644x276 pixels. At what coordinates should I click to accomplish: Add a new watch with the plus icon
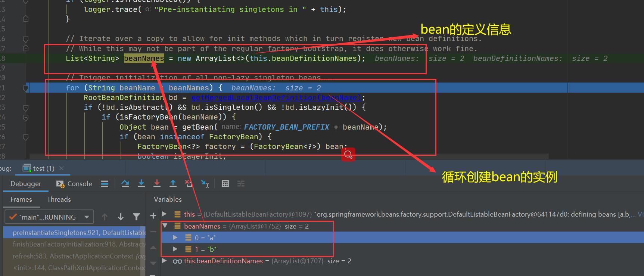[x=153, y=215]
